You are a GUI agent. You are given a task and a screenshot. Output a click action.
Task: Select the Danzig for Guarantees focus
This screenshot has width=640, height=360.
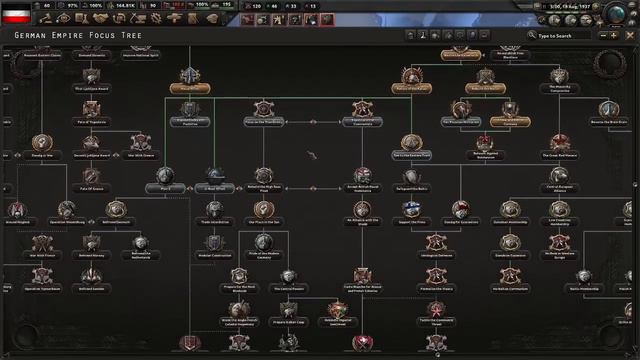click(x=461, y=213)
